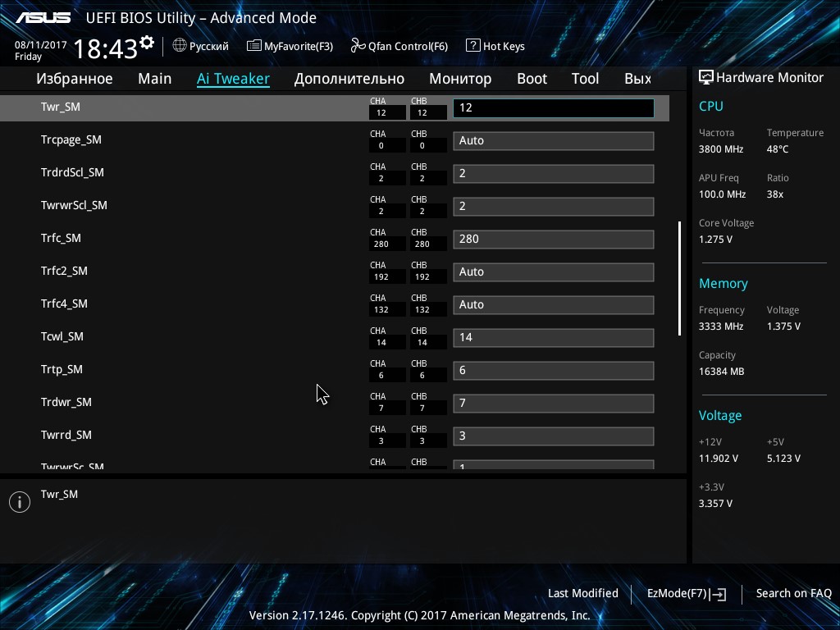840x630 pixels.
Task: Select the Trfc2_SM row label
Action: tap(64, 271)
